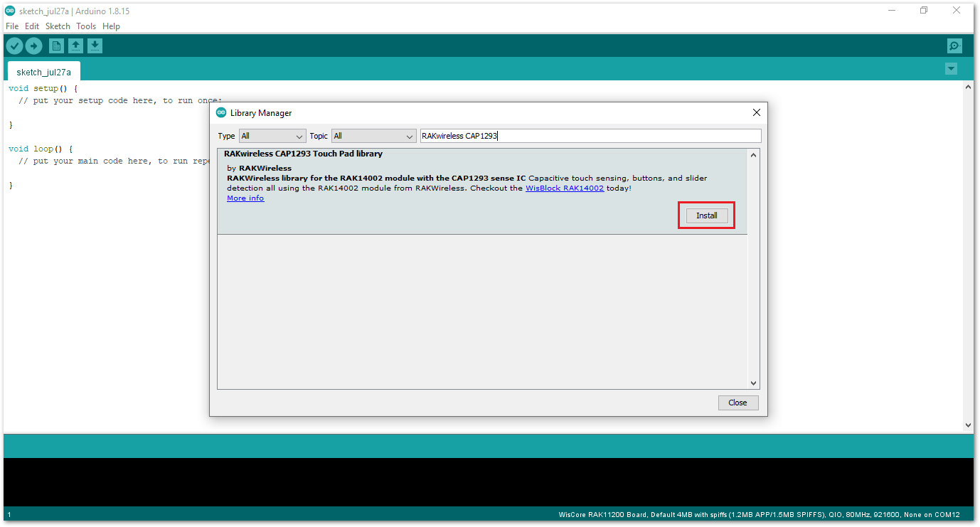Click the library search input field
Screen dimensions: 980x527
(590, 136)
